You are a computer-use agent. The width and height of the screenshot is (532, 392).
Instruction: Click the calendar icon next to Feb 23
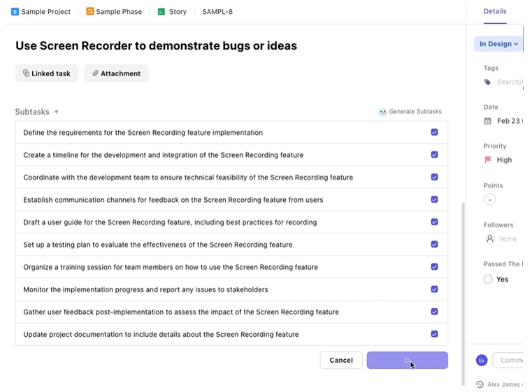tap(488, 121)
